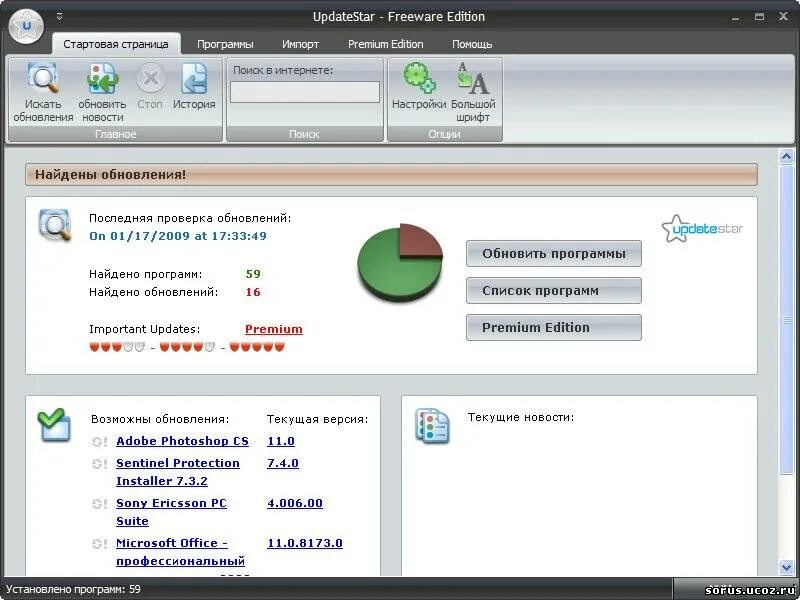Click the vertical scrollbar up arrow
This screenshot has height=600, width=800.
[786, 156]
